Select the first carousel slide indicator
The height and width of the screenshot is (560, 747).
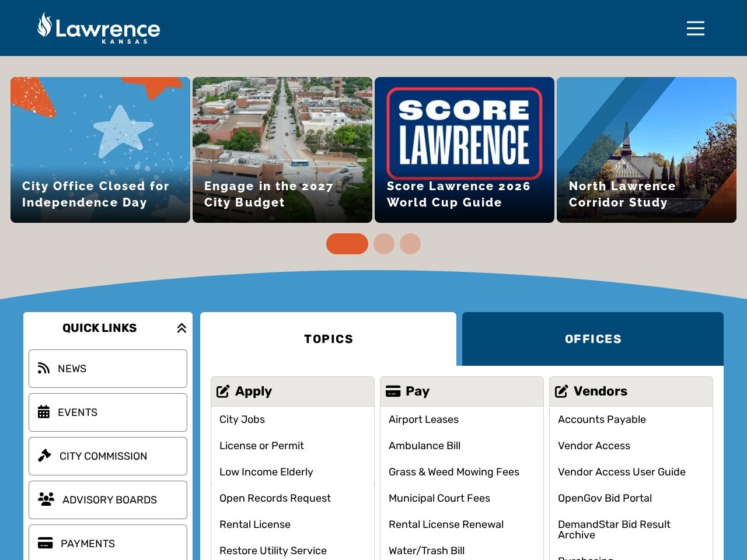pyautogui.click(x=347, y=244)
